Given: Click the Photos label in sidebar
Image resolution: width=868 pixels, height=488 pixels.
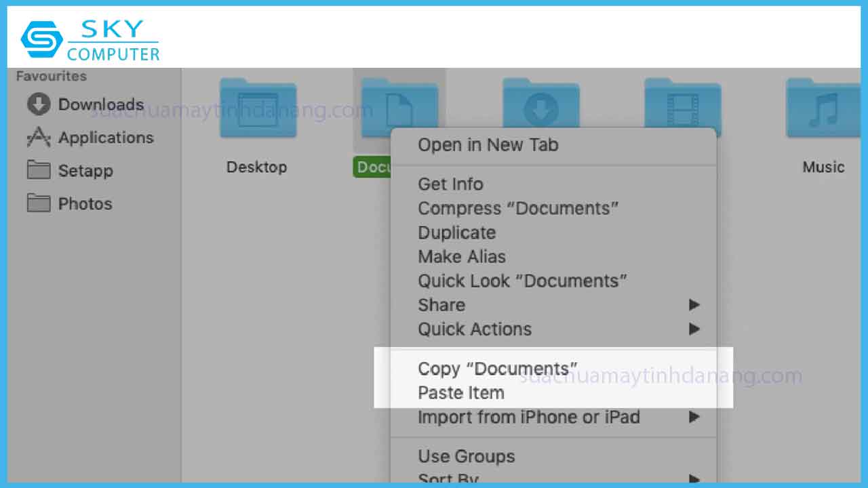Looking at the screenshot, I should pos(85,204).
